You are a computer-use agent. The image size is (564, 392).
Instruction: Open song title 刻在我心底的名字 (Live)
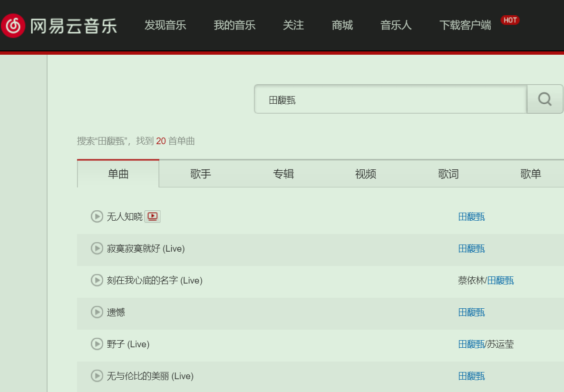(x=155, y=280)
